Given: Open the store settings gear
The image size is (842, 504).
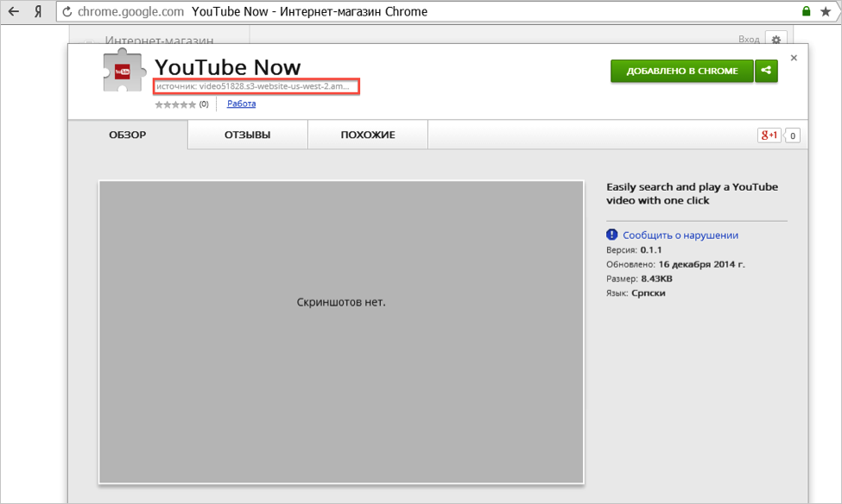Looking at the screenshot, I should click(776, 39).
